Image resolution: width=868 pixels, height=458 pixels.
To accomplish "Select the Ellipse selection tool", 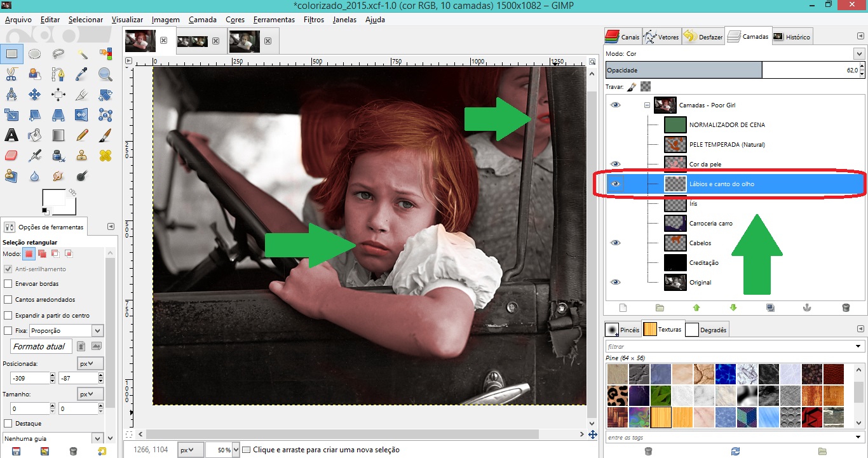I will (35, 54).
